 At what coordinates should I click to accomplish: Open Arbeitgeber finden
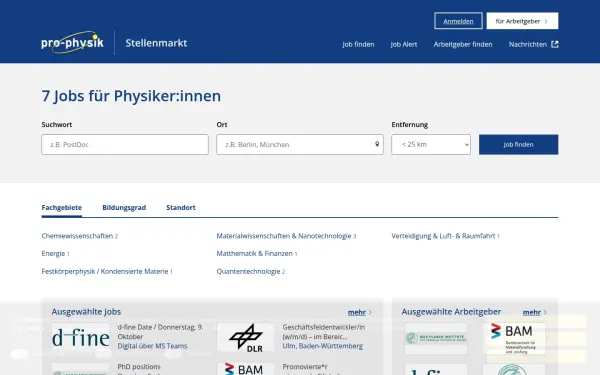click(x=463, y=44)
